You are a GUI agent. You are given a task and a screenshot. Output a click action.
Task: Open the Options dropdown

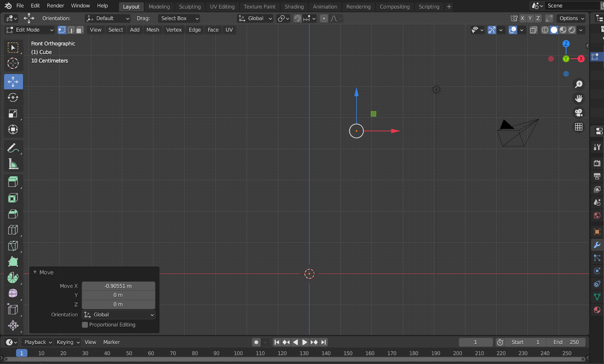572,19
